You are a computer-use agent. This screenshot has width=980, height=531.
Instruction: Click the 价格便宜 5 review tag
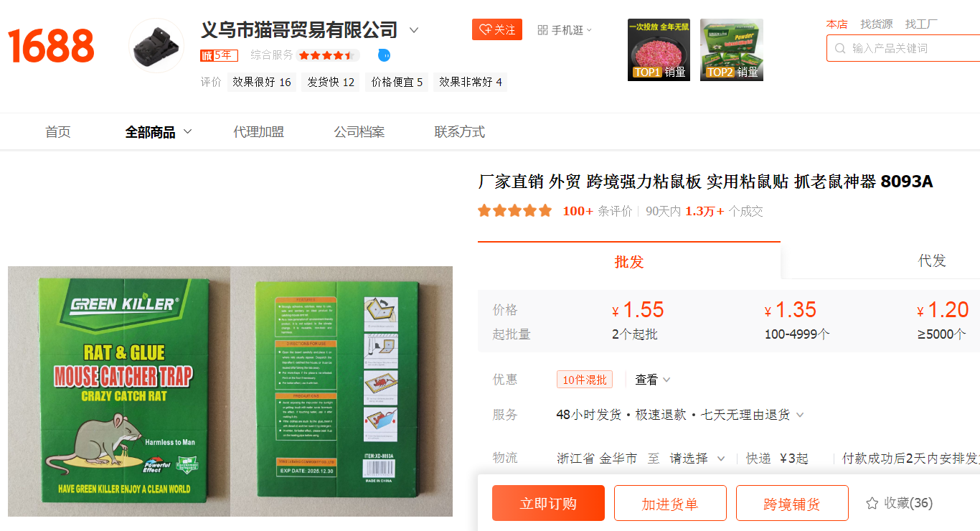click(x=397, y=82)
